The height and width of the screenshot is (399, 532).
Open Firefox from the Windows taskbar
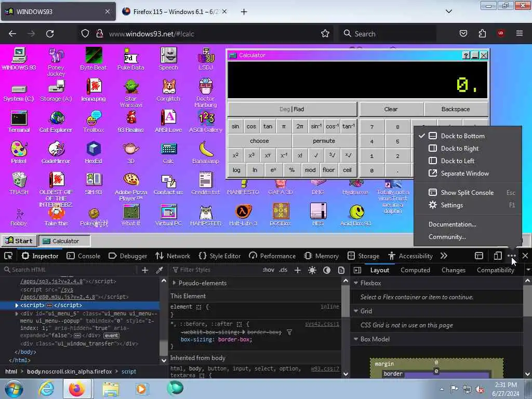point(77,389)
